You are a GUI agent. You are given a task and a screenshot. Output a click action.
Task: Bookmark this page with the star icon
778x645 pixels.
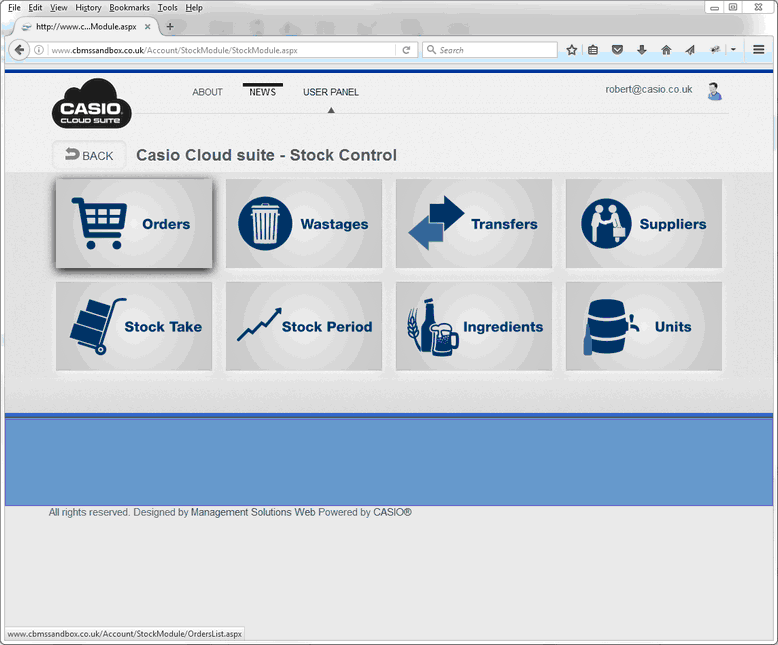(572, 50)
